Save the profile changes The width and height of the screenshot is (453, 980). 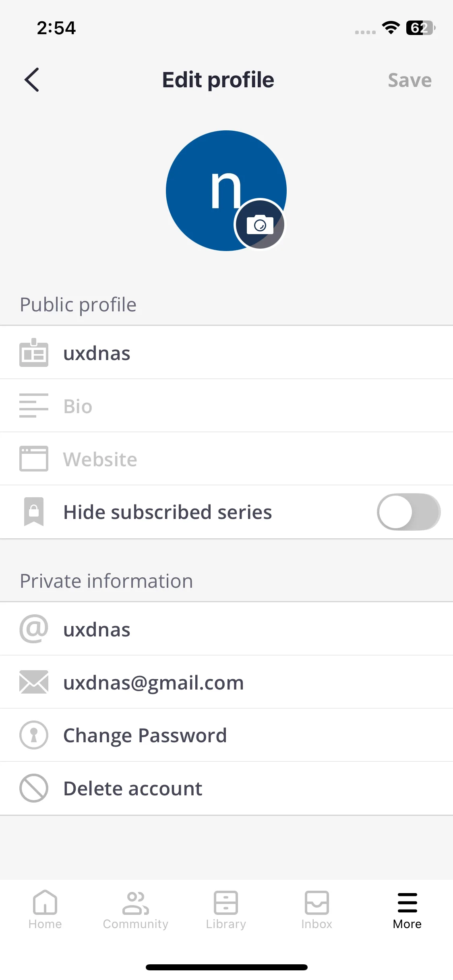tap(410, 80)
